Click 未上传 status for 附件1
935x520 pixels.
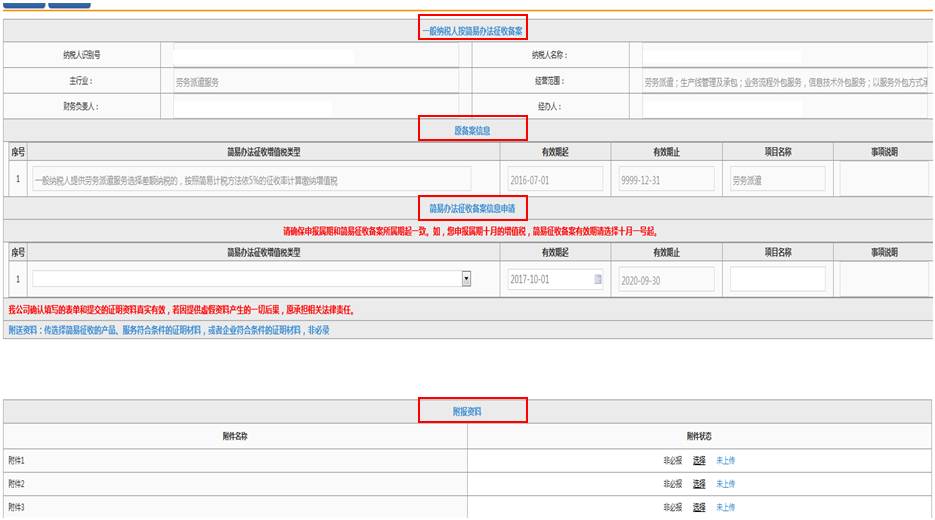(725, 461)
